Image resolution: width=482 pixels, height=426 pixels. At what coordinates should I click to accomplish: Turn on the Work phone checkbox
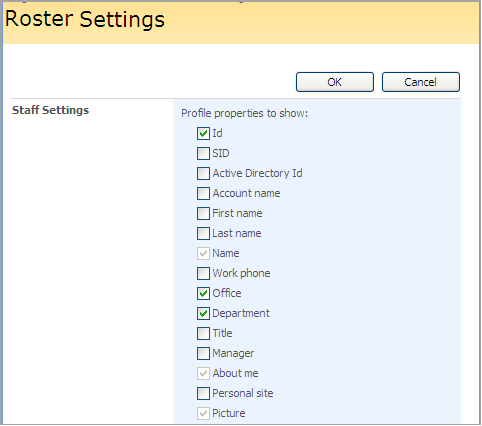tap(203, 273)
